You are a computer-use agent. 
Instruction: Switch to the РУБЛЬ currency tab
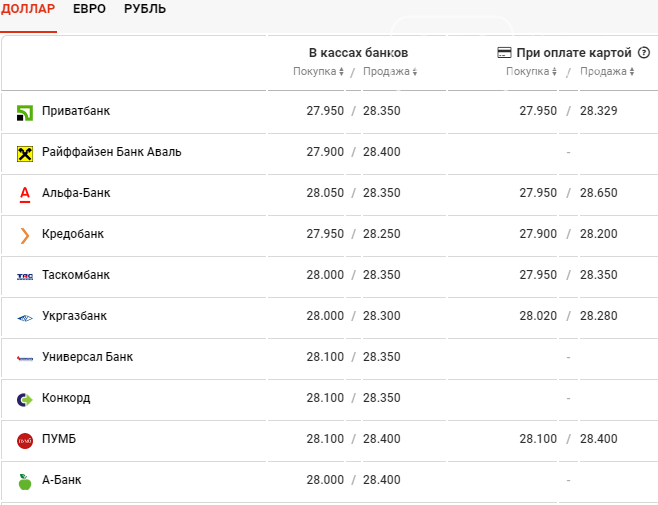point(145,9)
